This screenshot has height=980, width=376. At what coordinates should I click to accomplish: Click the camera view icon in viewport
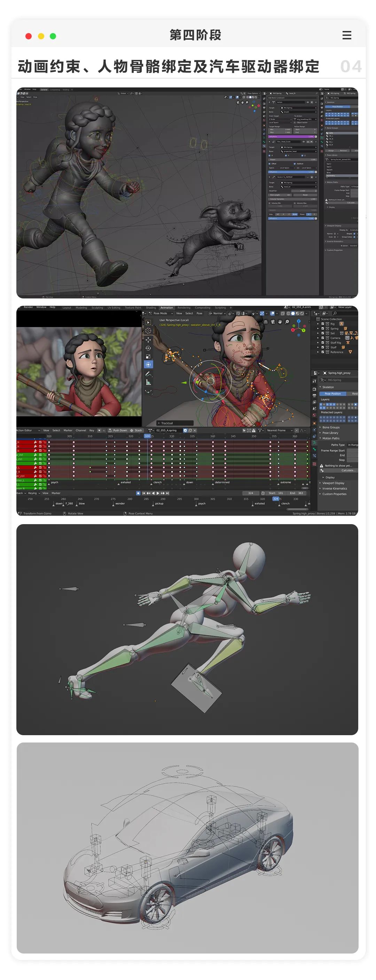pyautogui.click(x=273, y=322)
